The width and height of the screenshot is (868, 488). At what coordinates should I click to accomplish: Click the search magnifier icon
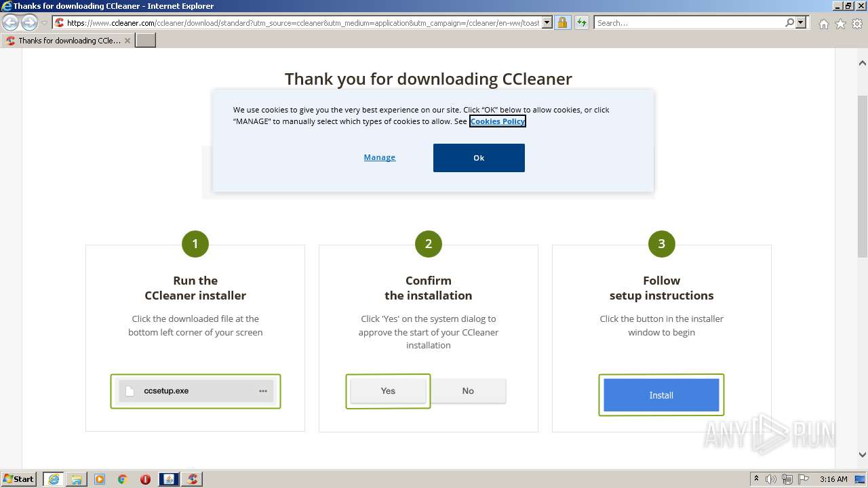[789, 23]
